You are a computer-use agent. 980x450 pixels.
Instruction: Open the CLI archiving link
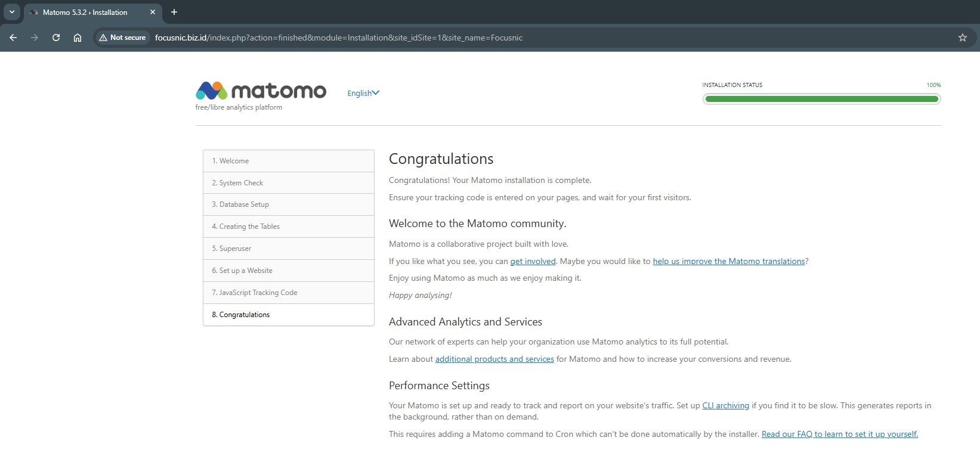725,405
